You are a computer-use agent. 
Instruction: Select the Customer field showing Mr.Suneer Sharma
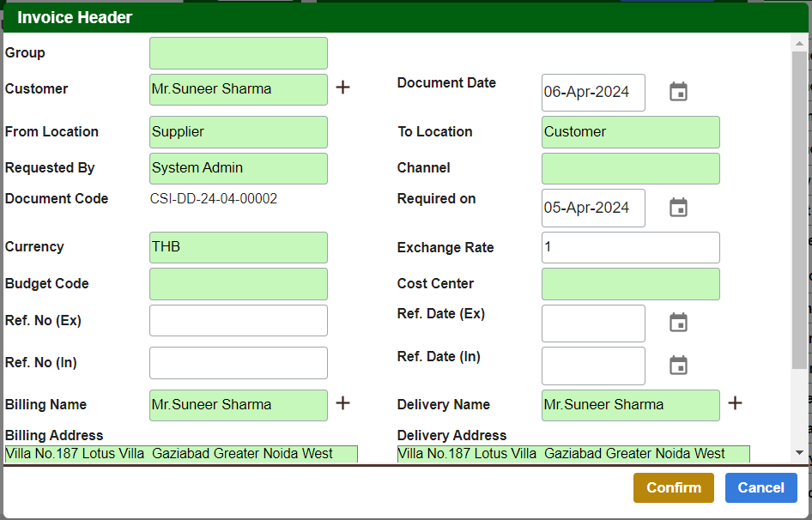(238, 89)
